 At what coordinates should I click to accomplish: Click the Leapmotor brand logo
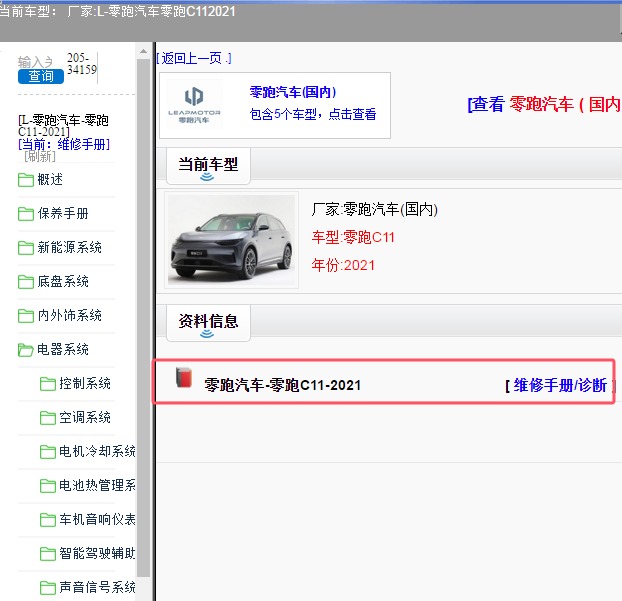click(x=194, y=105)
